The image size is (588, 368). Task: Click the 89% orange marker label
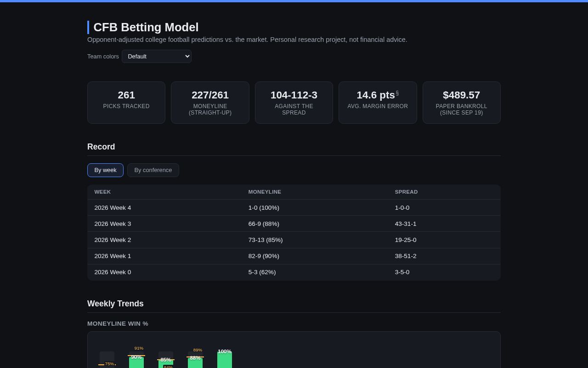pos(198,350)
